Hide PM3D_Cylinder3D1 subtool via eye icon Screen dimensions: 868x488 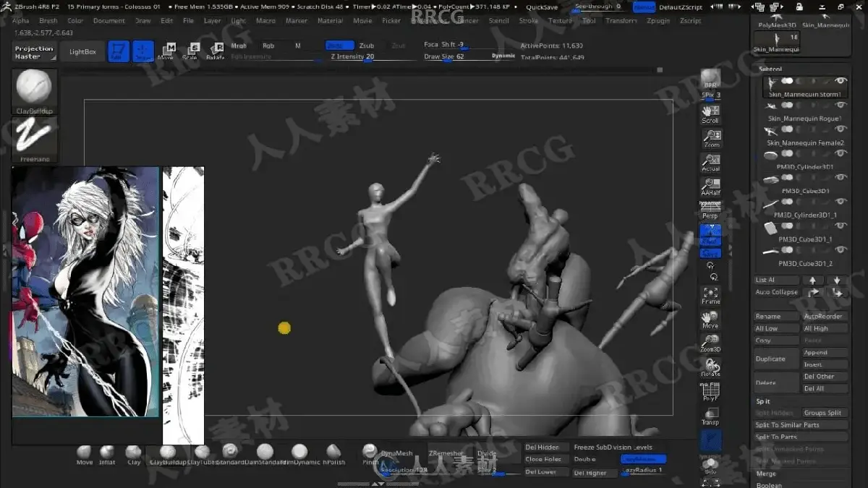click(841, 154)
